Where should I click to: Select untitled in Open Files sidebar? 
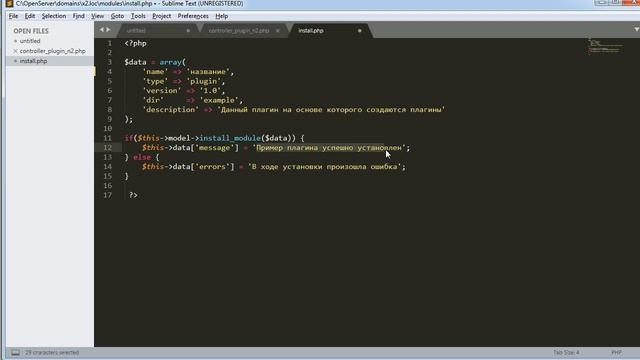(30, 41)
